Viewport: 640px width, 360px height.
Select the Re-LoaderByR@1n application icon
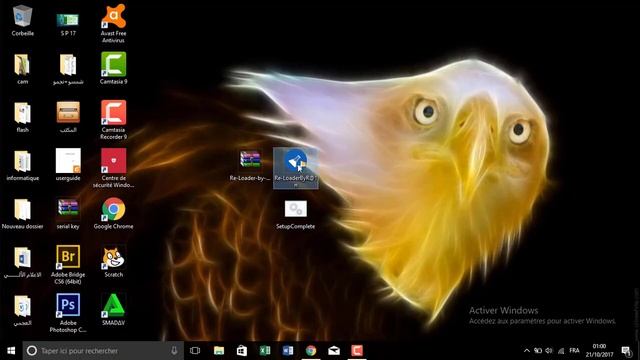[296, 168]
